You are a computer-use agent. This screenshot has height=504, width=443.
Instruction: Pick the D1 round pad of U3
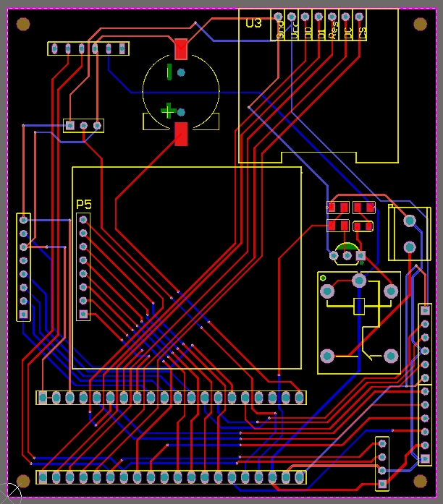(x=318, y=17)
